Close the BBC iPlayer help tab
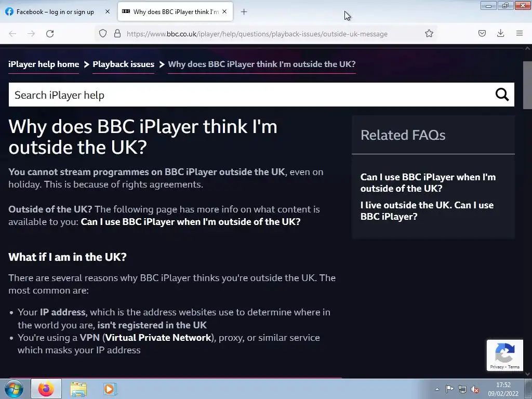This screenshot has width=532, height=399. [224, 11]
